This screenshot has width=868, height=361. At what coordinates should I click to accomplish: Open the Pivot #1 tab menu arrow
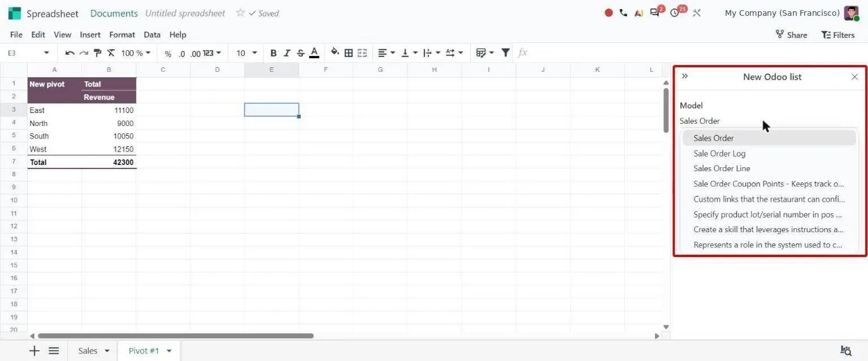(169, 351)
